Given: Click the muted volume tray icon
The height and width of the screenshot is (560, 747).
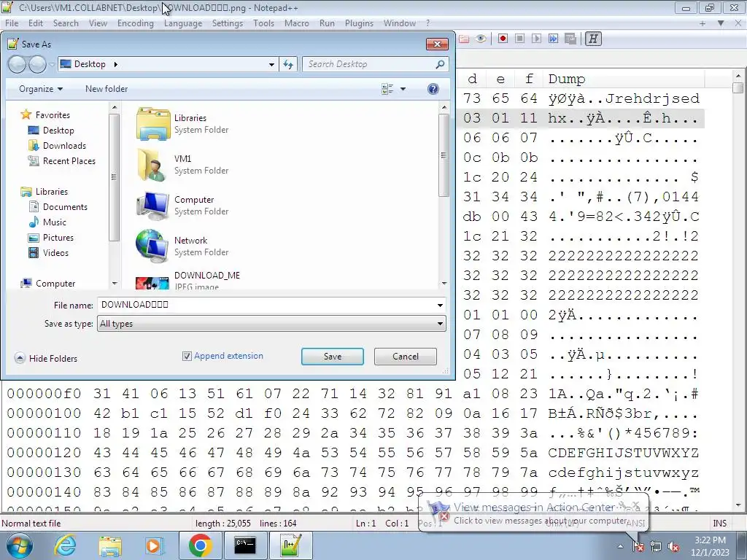Looking at the screenshot, I should [x=673, y=547].
